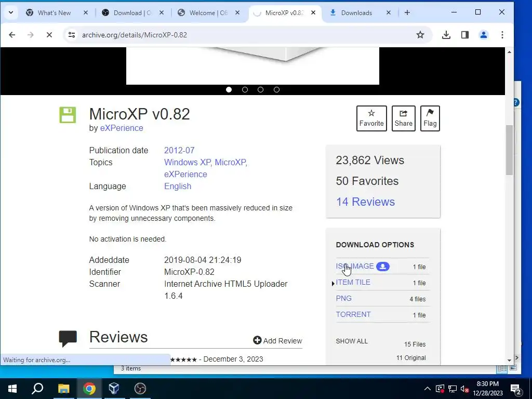Select the second carousel image dot

(245, 89)
